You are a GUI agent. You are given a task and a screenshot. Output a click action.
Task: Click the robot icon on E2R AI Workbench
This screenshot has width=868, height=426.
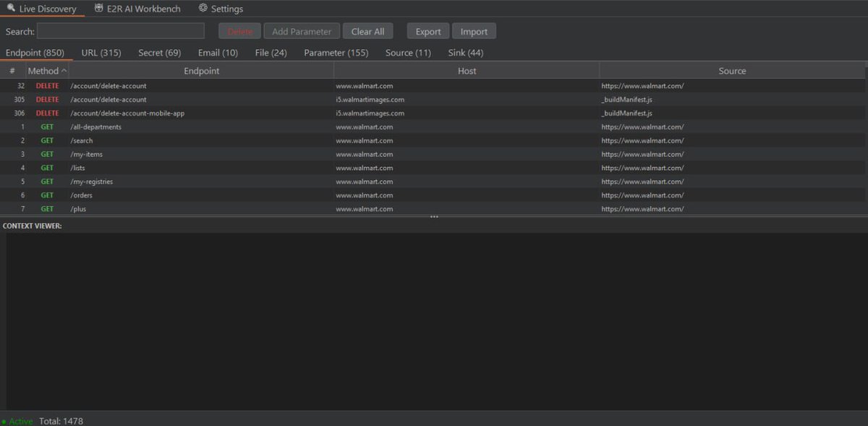tap(99, 9)
